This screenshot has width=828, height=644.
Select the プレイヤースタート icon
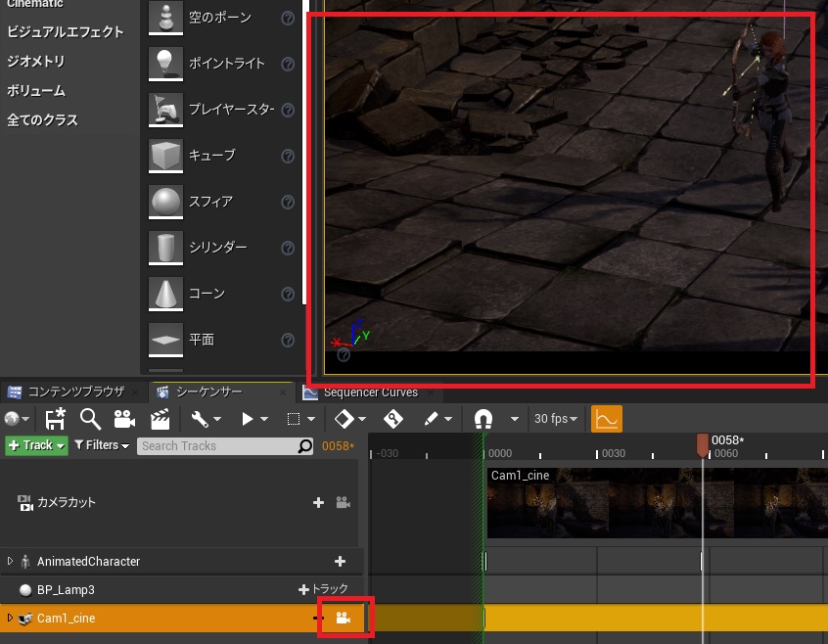pyautogui.click(x=165, y=109)
